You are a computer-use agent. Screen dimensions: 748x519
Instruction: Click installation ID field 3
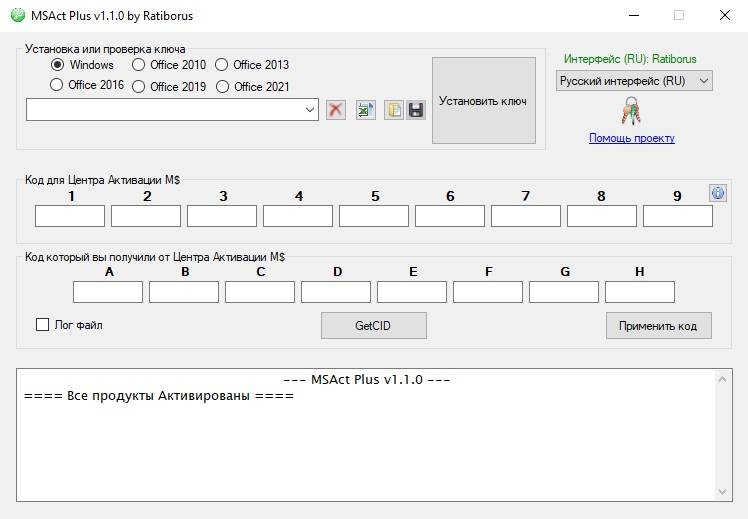pos(222,216)
